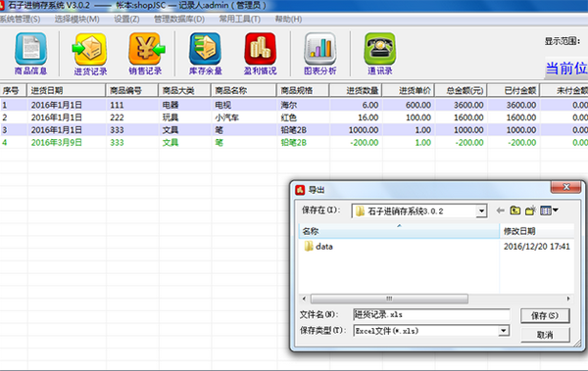The width and height of the screenshot is (588, 371).
Task: Open the 销售记录 sales records module
Action: click(x=146, y=54)
